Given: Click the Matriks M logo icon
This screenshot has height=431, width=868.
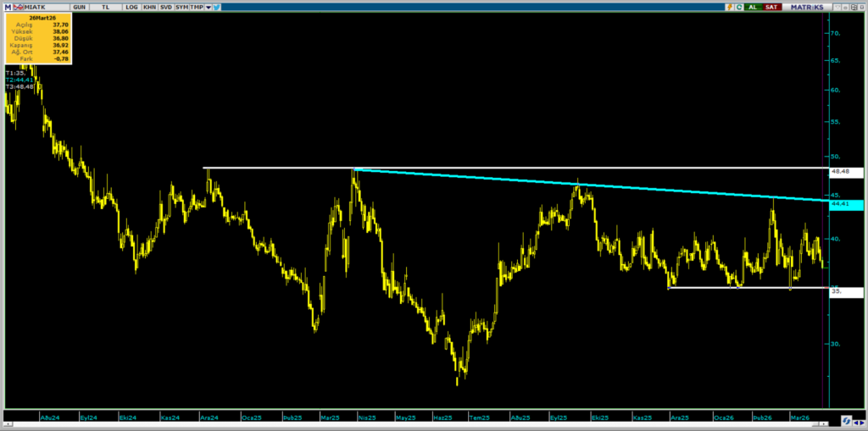Looking at the screenshot, I should pyautogui.click(x=8, y=7).
